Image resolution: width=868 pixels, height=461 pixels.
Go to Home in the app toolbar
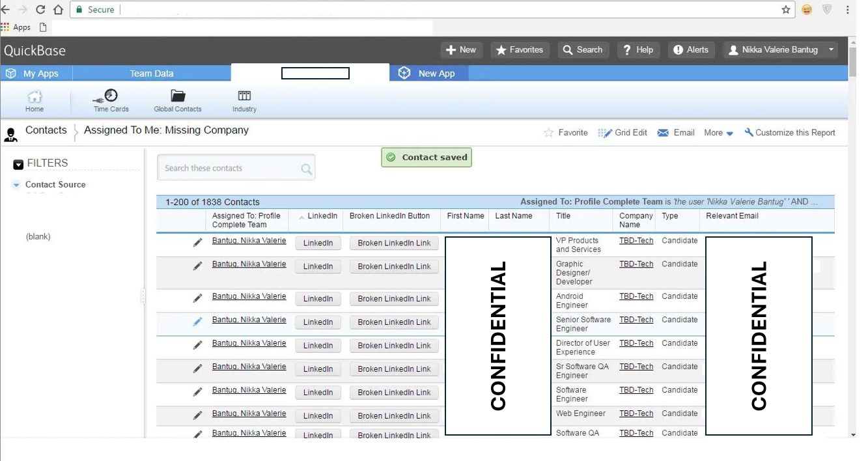point(35,102)
